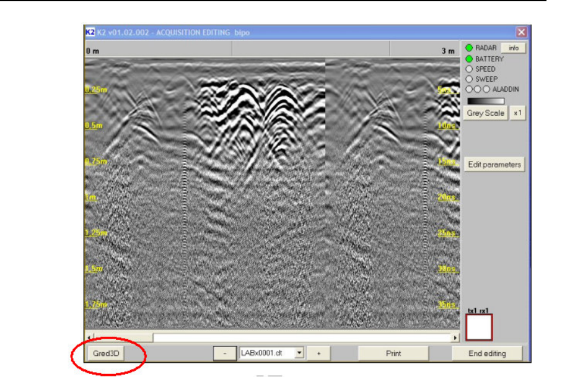Click the first ALADDIN indicator circle

469,89
